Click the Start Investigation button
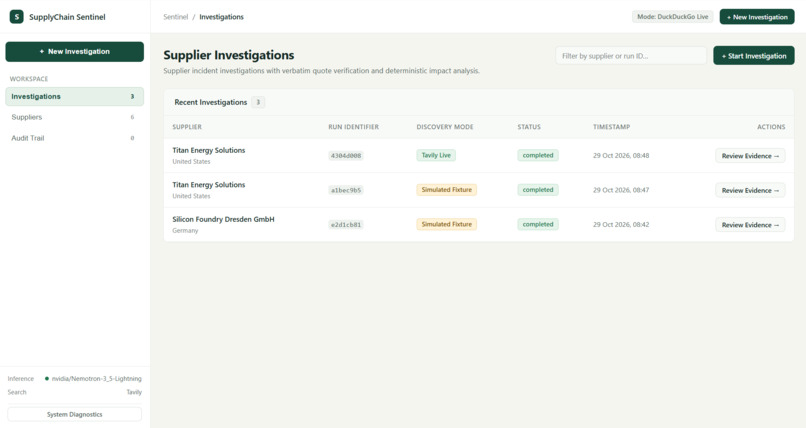Image resolution: width=806 pixels, height=428 pixels. point(754,55)
